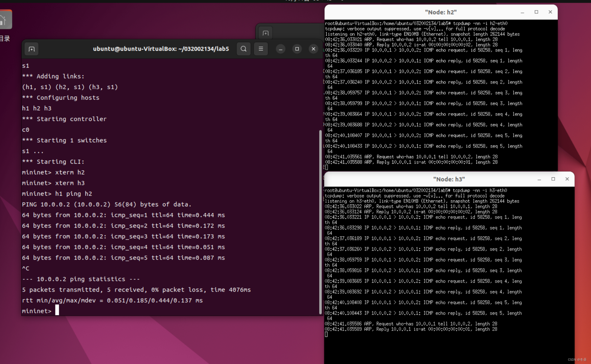The image size is (591, 364).
Task: Click the lab5 terminal window title text
Action: pos(161,49)
